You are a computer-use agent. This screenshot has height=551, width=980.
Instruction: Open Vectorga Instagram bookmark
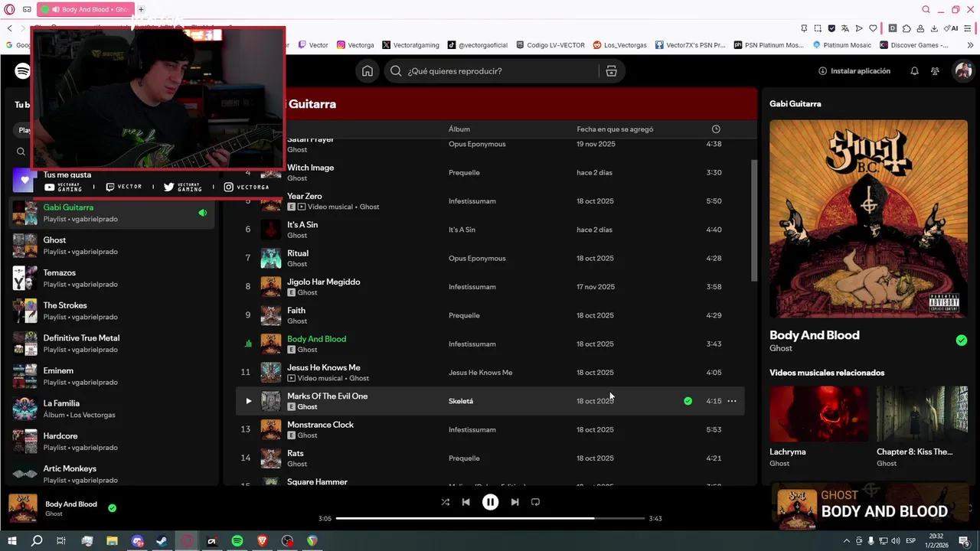356,45
